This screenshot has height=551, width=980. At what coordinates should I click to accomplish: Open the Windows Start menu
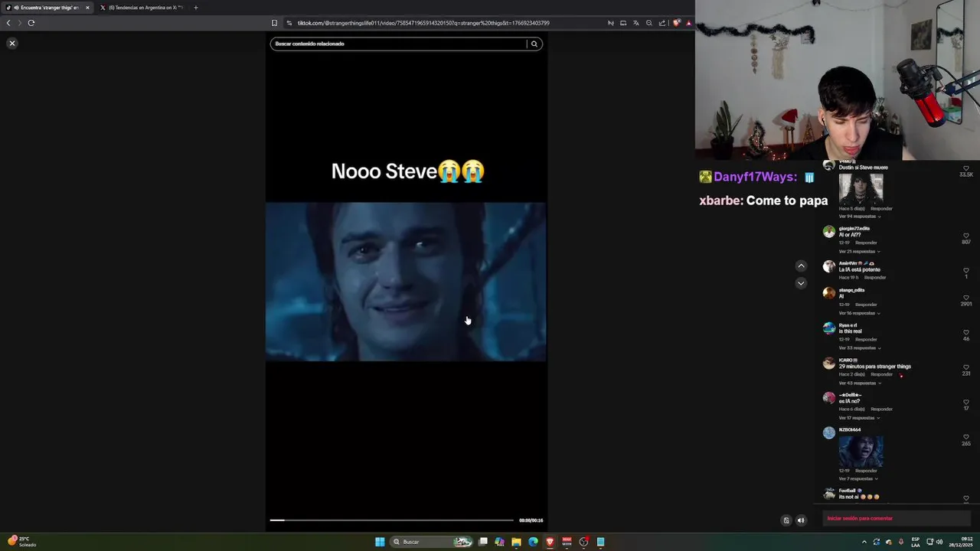click(x=380, y=542)
